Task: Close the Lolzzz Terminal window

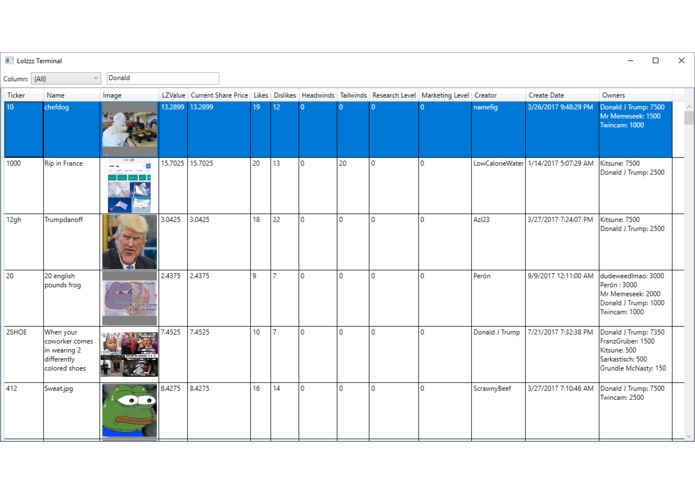Action: tap(681, 61)
